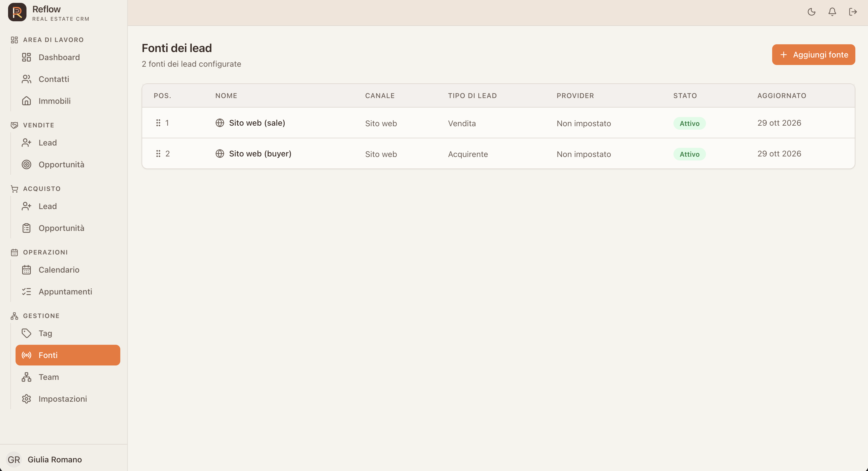The image size is (868, 471).
Task: Click globe icon beside Sito web (sale)
Action: (220, 123)
